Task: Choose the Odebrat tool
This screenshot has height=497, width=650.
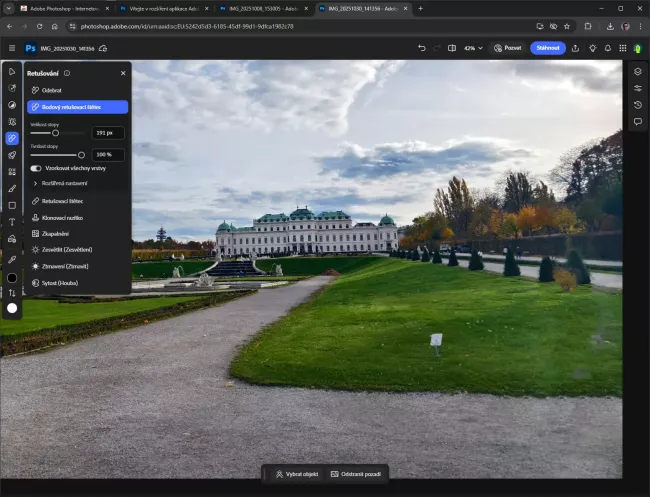Action: tap(78, 90)
